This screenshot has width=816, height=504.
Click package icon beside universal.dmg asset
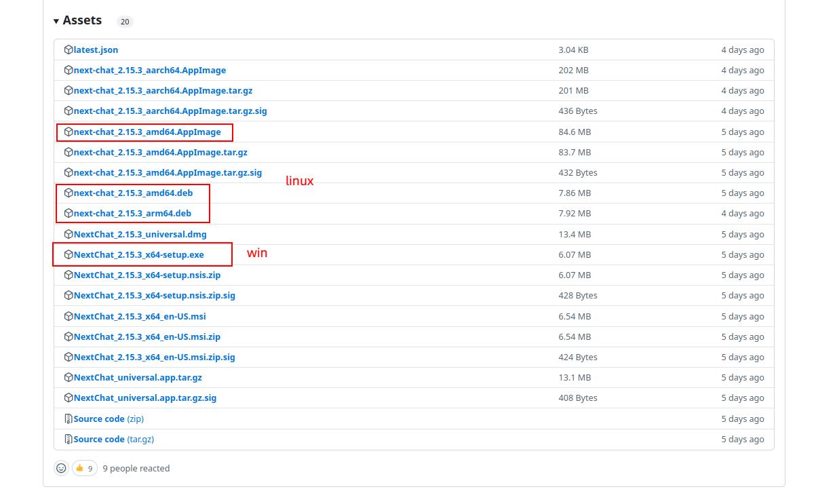click(x=69, y=234)
